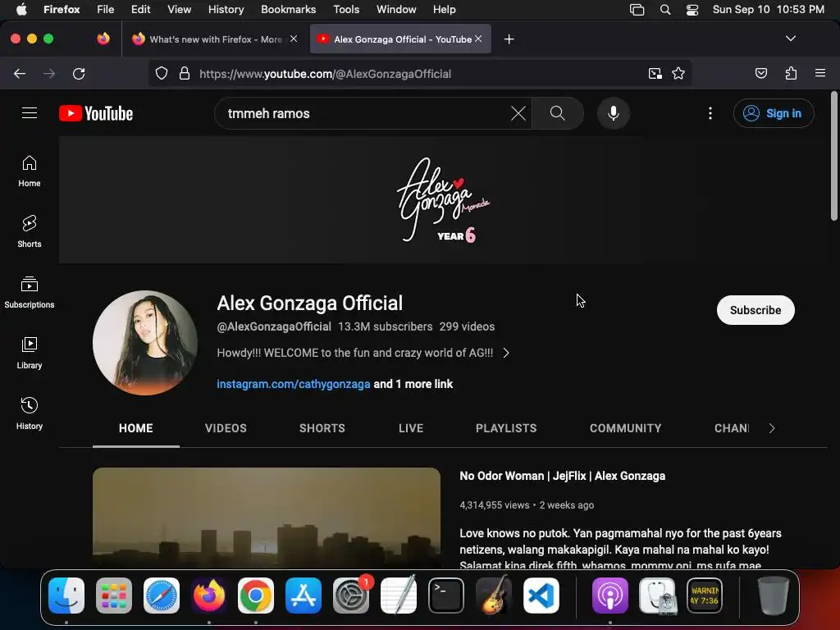Viewport: 840px width, 630px height.
Task: Open instagram.com/cathygonzaga link
Action: pos(294,384)
